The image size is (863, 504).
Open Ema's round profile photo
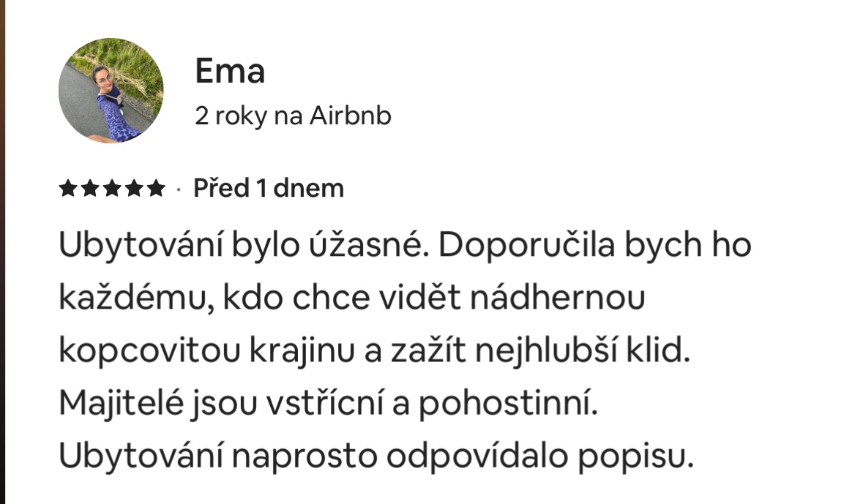(x=111, y=91)
